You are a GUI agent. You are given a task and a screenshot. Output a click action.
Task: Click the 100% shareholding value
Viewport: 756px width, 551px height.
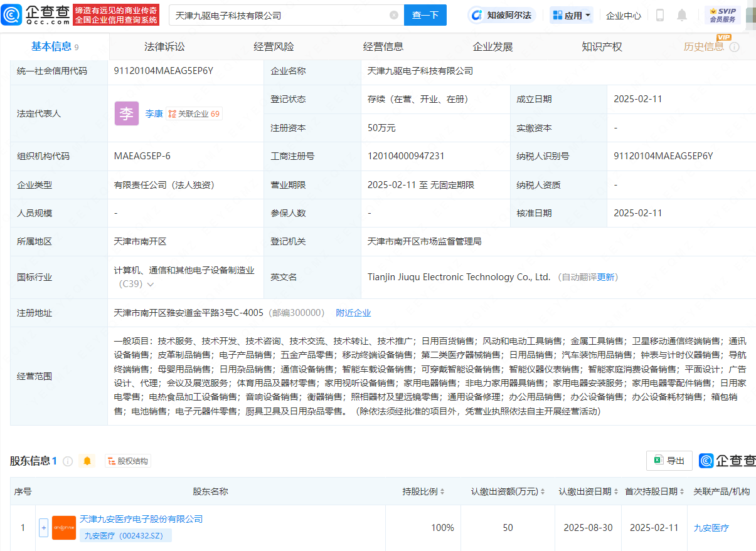[442, 528]
